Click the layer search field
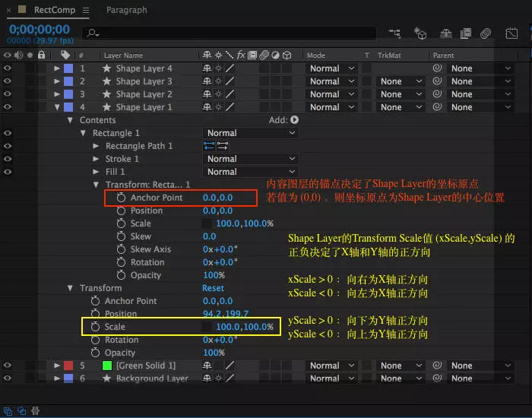Viewport: 532px width, 418px height. 229,33
